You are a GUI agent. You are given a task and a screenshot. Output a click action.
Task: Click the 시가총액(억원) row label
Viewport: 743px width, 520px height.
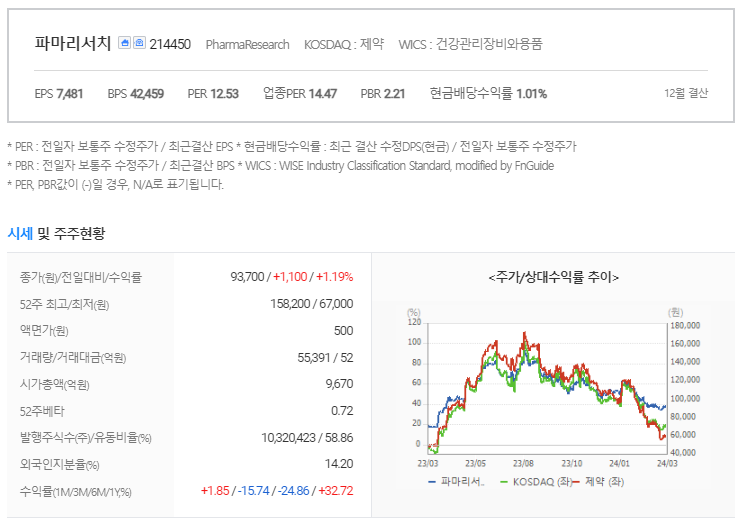(54, 384)
